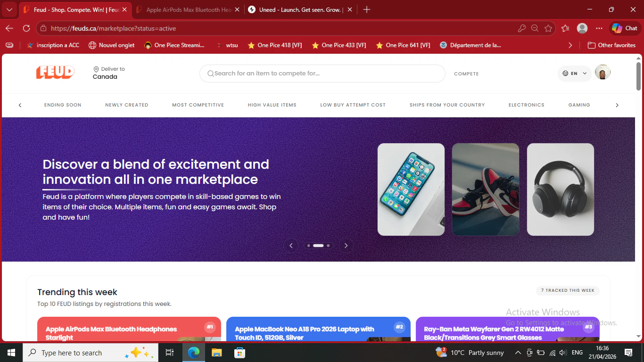Select the LOW BUY ATTEMPT COST category

353,105
